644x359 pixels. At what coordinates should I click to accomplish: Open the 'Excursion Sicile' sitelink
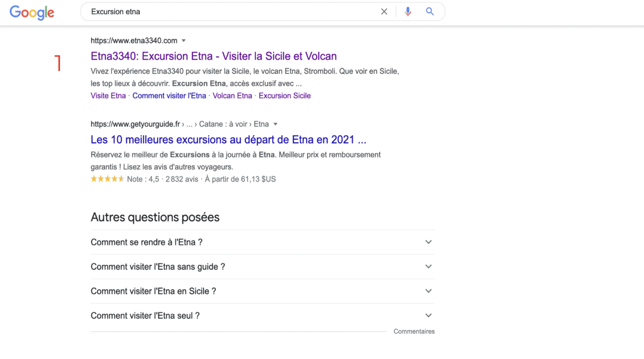click(x=285, y=96)
